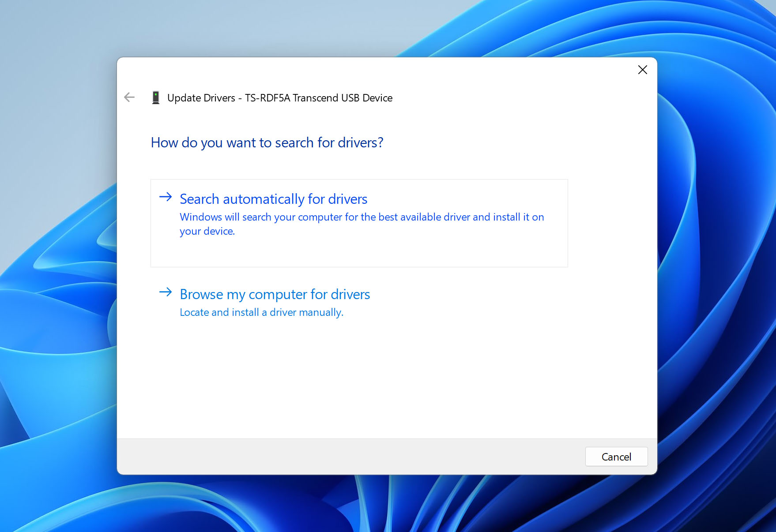
Task: Click the 'How do you want to search for drivers?' heading
Action: point(267,142)
